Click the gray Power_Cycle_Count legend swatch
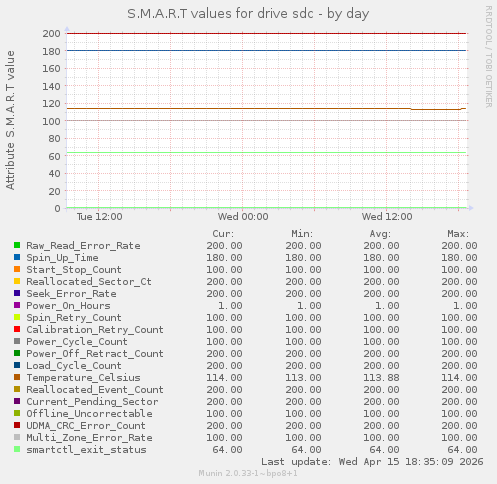Screen dimensions: 497x484 [17, 341]
